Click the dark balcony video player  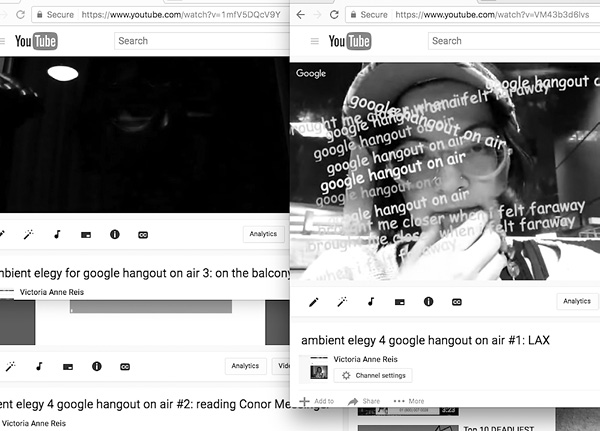click(x=144, y=135)
